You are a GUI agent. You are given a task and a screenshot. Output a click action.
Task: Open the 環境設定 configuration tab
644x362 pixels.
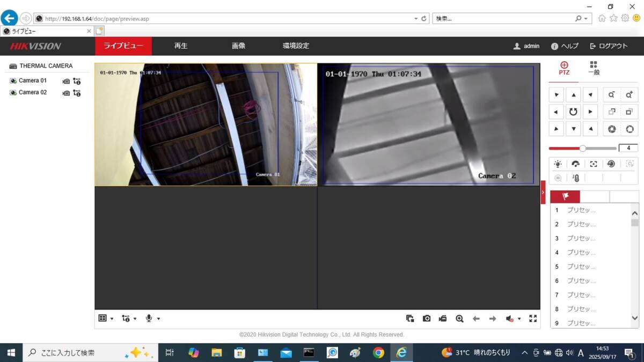pyautogui.click(x=296, y=46)
